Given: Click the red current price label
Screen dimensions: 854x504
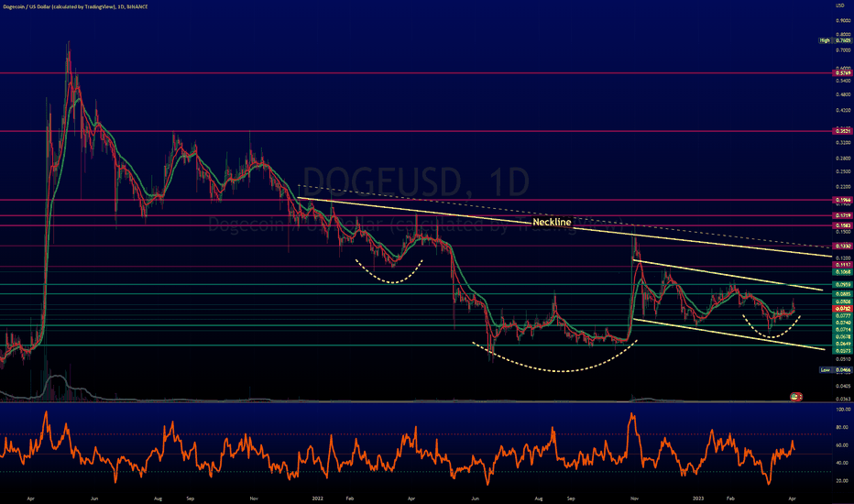Looking at the screenshot, I should (x=843, y=309).
